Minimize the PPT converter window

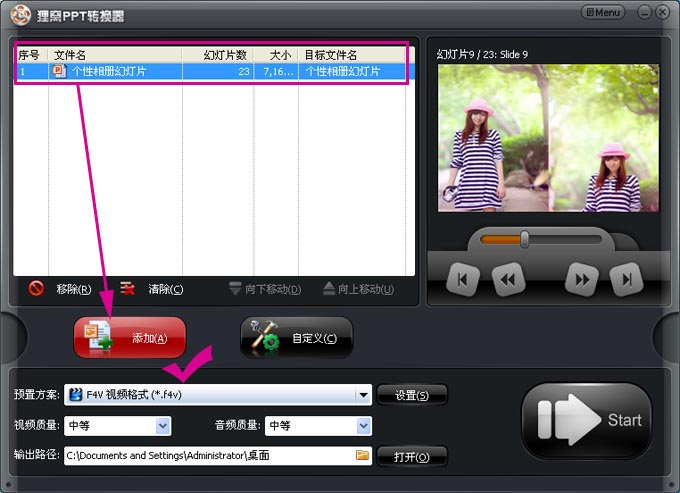pyautogui.click(x=644, y=12)
